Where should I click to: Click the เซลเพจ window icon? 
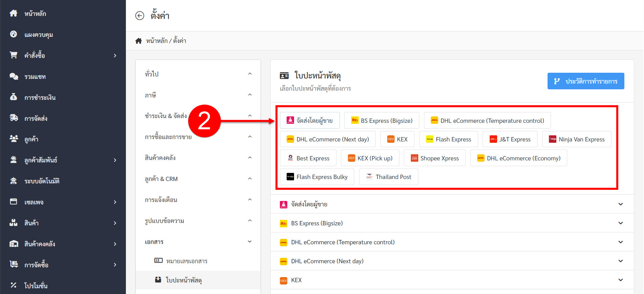click(x=14, y=202)
